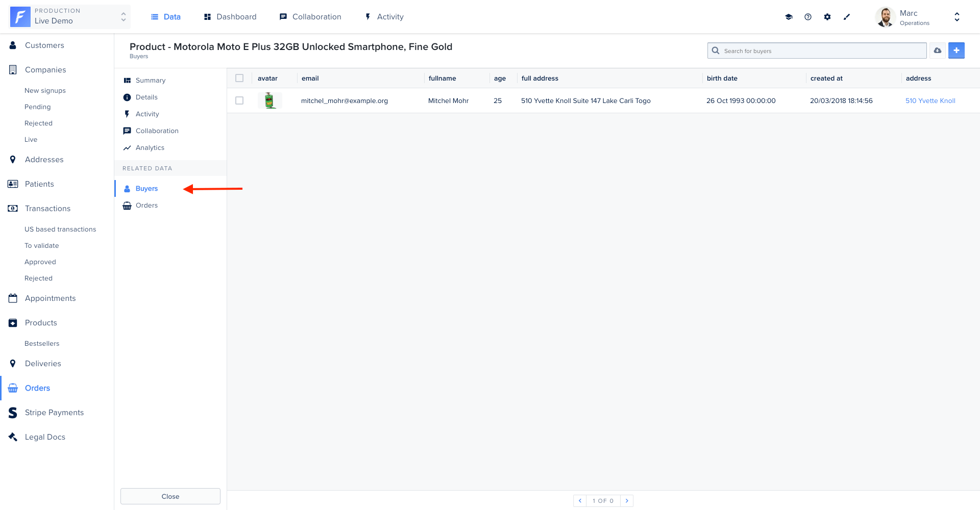Open the Data tab
The width and height of the screenshot is (980, 510).
pos(166,17)
